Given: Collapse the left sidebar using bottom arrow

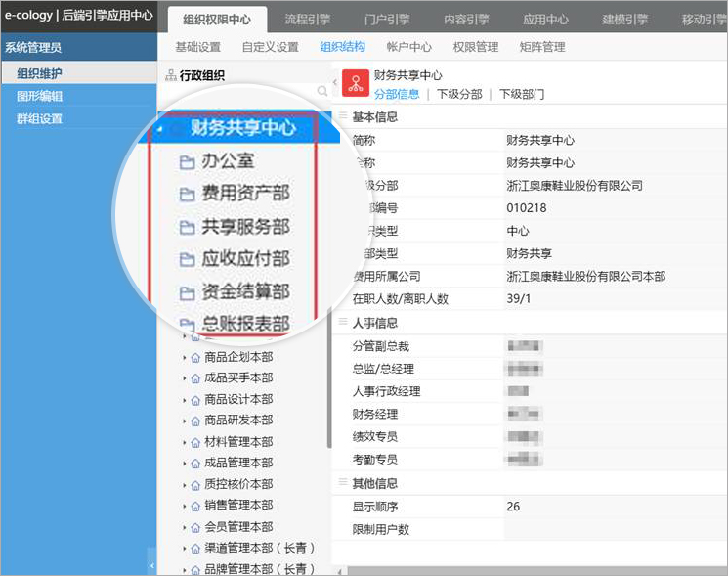Looking at the screenshot, I should [151, 565].
